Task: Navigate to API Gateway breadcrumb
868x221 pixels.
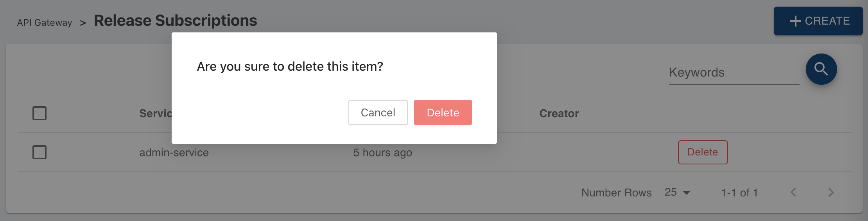Action: click(45, 23)
